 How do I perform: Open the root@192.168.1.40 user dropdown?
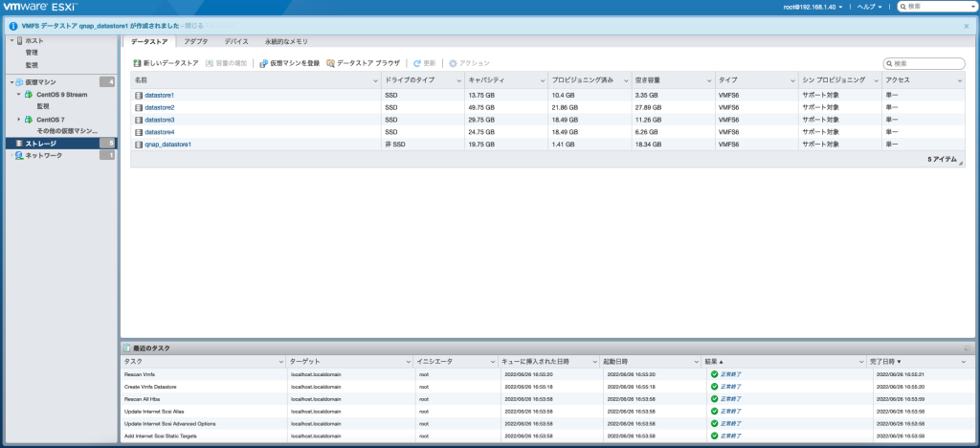[x=813, y=7]
